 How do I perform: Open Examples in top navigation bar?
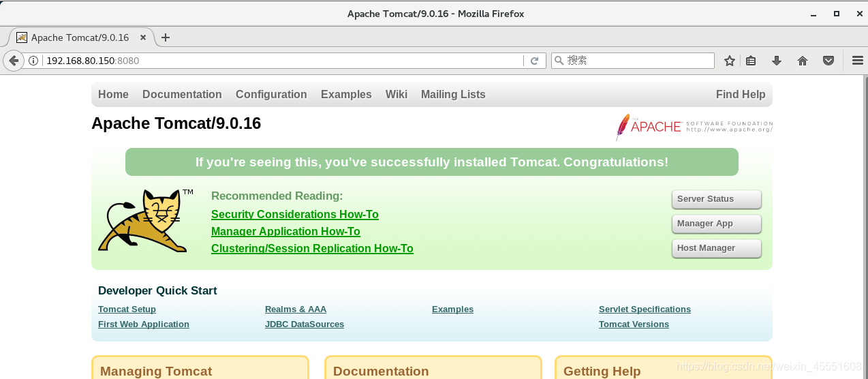click(x=346, y=95)
